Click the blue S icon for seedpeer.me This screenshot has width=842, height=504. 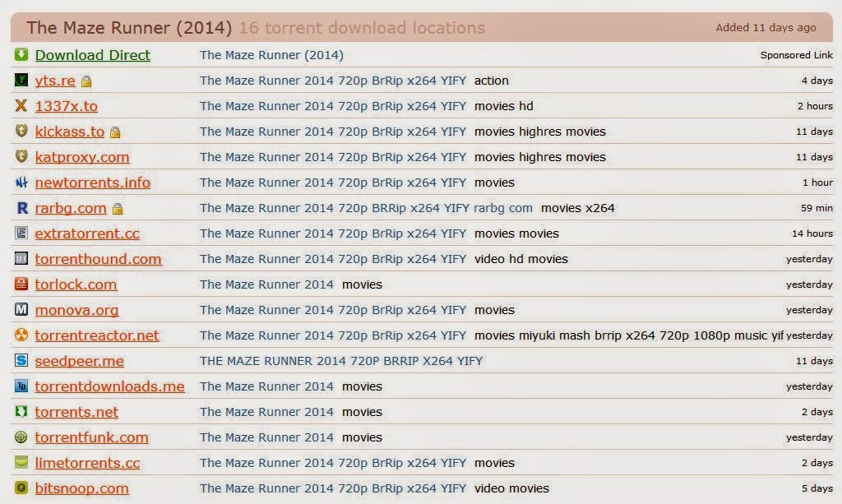pos(21,360)
